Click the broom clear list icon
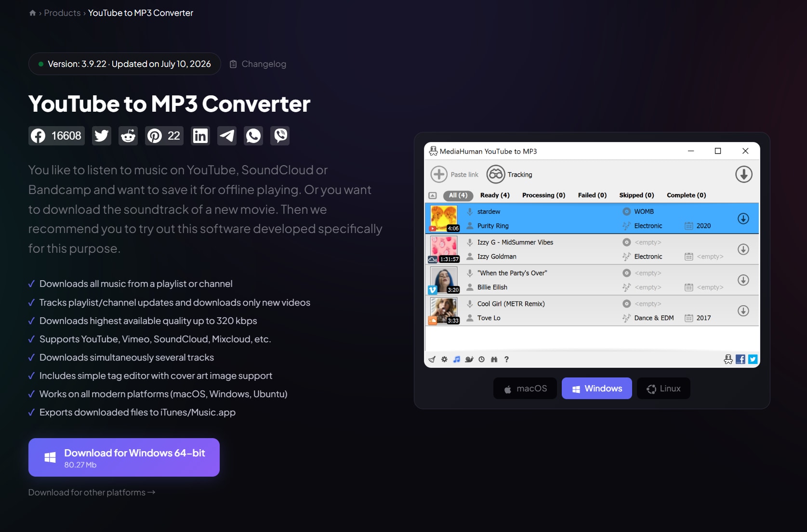Viewport: 807px width, 532px height. pyautogui.click(x=432, y=360)
